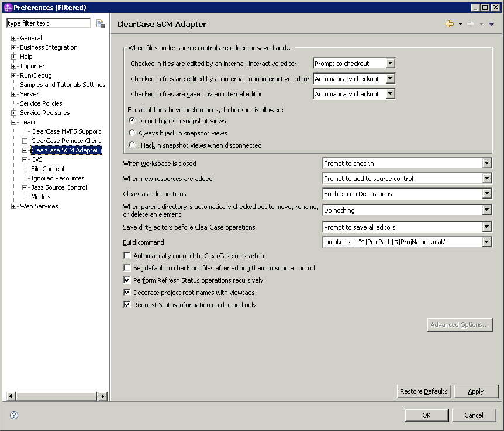Expand the Jazz Source Control node
Image resolution: width=504 pixels, height=431 pixels.
25,187
